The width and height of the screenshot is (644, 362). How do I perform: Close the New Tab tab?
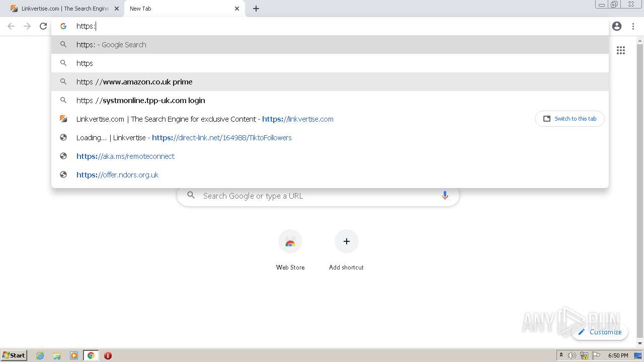(x=237, y=9)
